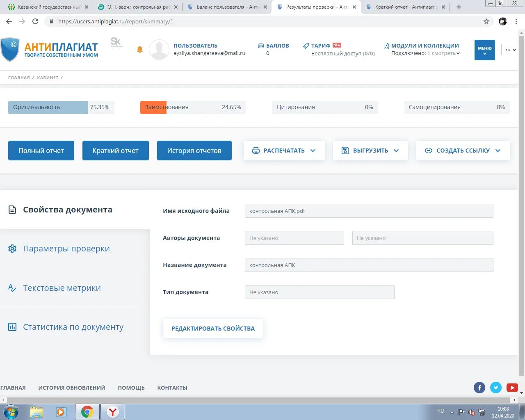This screenshot has width=525, height=420.
Task: Open ГЛАВНАЯ breadcrumb link
Action: click(x=19, y=78)
